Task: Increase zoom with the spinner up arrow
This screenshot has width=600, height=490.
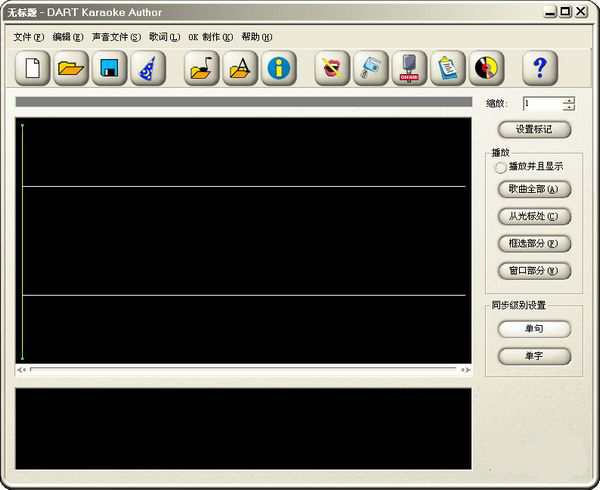Action: (x=569, y=101)
